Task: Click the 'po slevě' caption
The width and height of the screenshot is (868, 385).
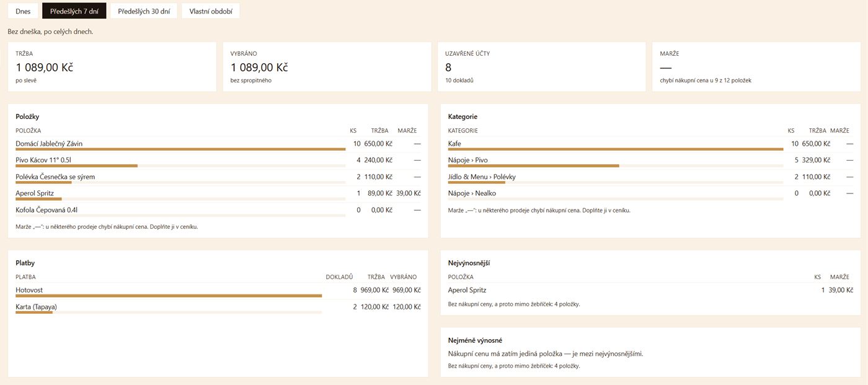Action: click(25, 81)
